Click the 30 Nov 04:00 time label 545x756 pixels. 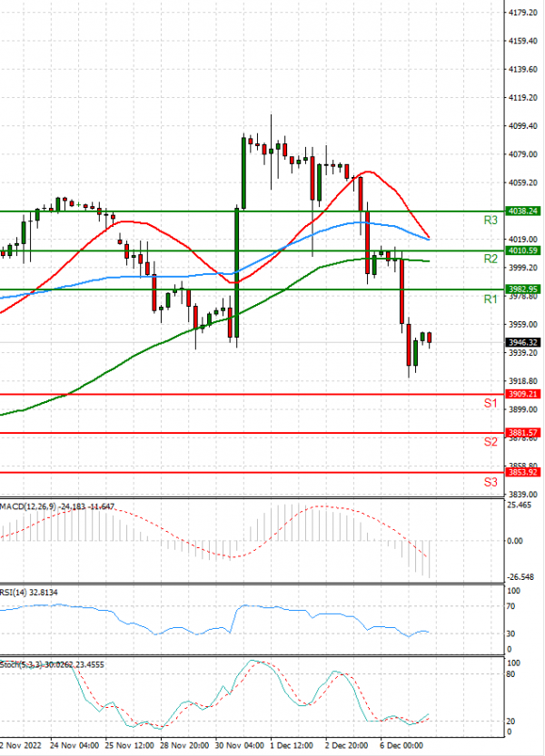[240, 745]
